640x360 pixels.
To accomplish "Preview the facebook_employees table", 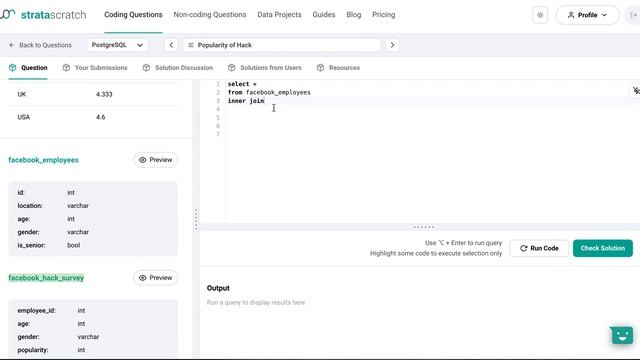I will point(156,160).
